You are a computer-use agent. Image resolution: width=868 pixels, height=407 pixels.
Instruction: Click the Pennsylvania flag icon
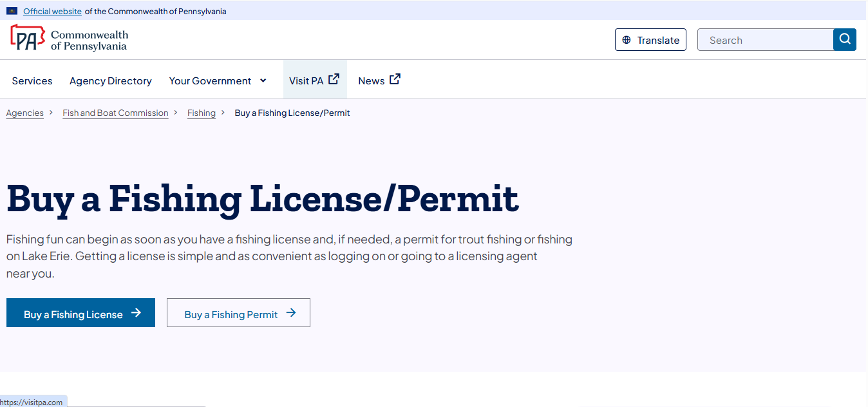(12, 11)
